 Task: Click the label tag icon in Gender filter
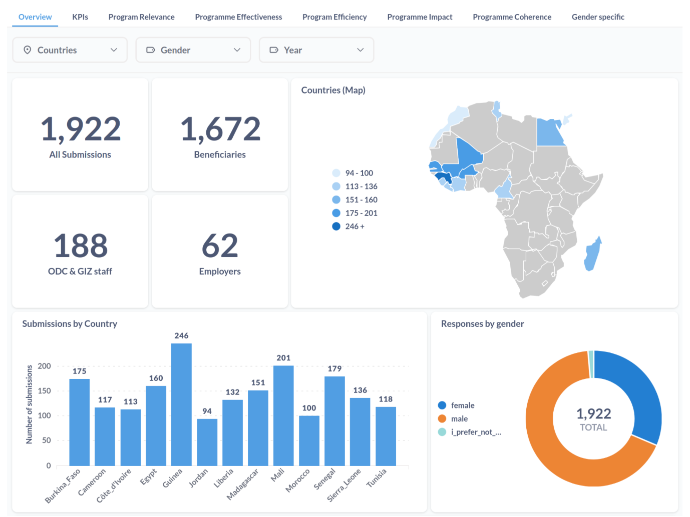coord(150,50)
